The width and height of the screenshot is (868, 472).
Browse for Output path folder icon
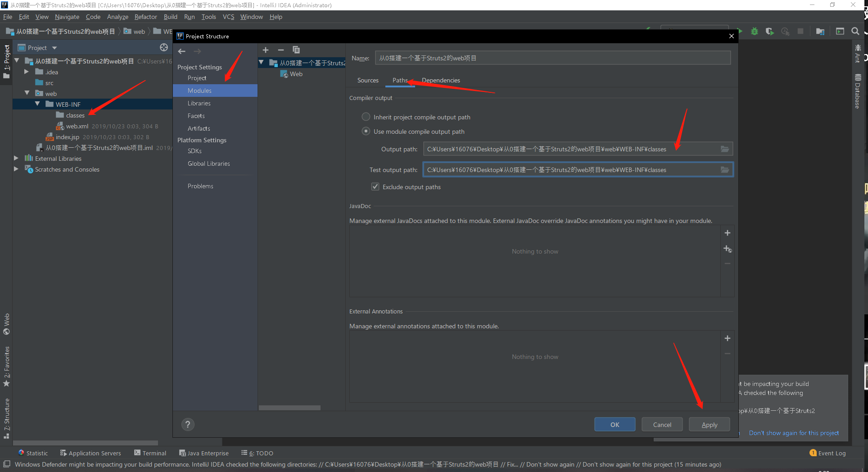pyautogui.click(x=725, y=149)
